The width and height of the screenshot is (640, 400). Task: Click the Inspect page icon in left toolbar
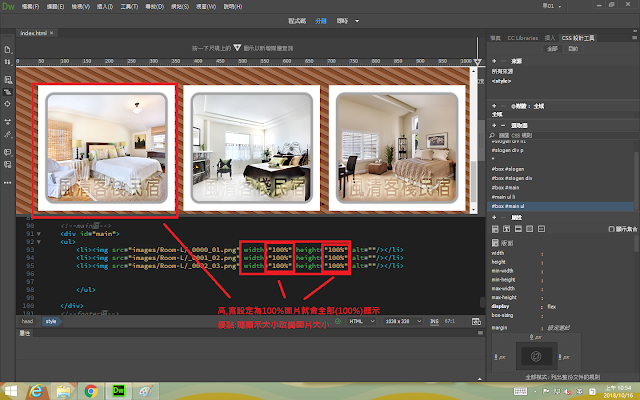(7, 80)
